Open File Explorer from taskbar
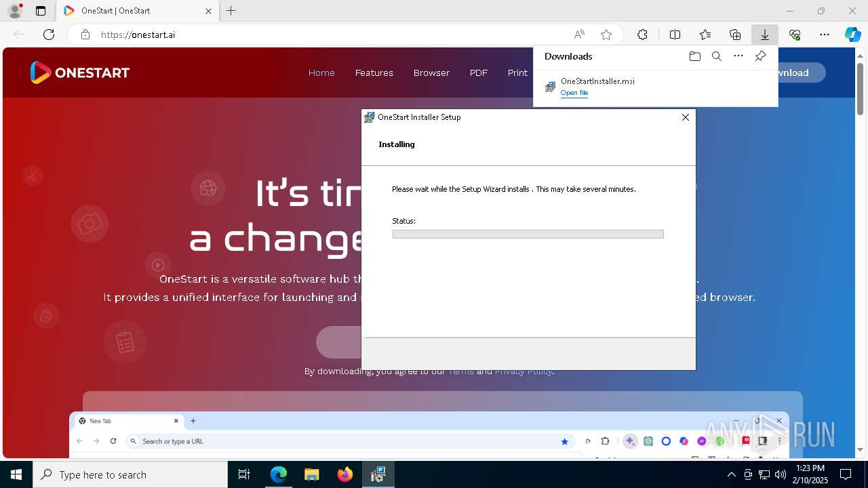Viewport: 868px width, 488px height. point(311,474)
